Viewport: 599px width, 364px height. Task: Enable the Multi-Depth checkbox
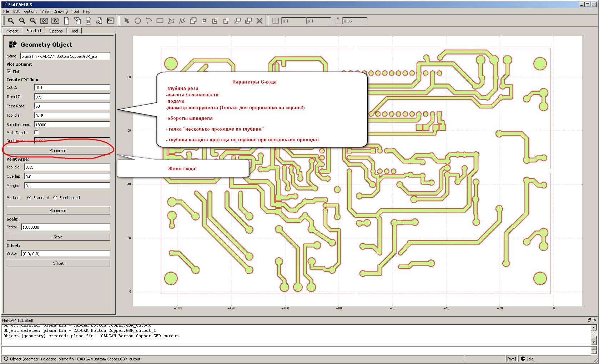click(x=36, y=132)
